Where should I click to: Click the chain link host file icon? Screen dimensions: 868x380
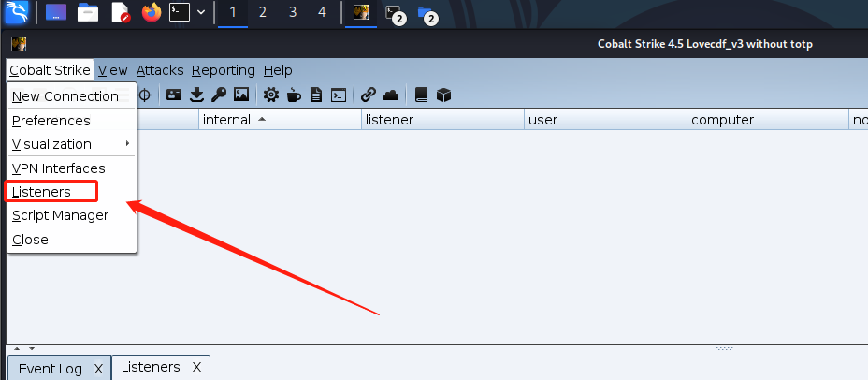(369, 95)
